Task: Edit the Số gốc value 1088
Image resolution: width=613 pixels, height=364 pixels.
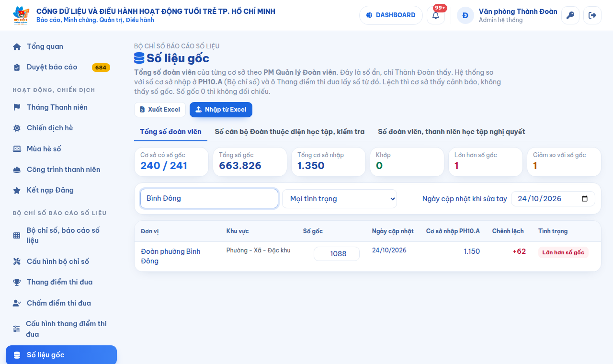Action: pyautogui.click(x=337, y=254)
